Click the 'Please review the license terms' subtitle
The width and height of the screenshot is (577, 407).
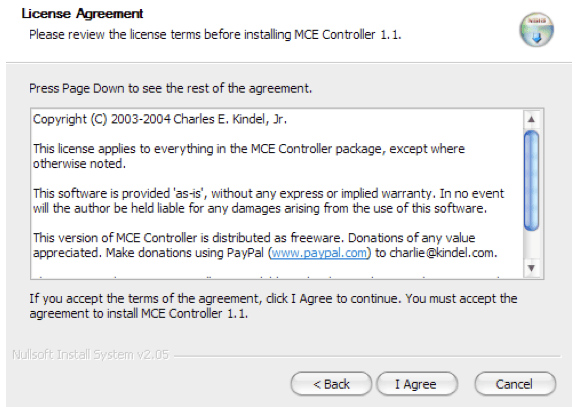(x=215, y=35)
